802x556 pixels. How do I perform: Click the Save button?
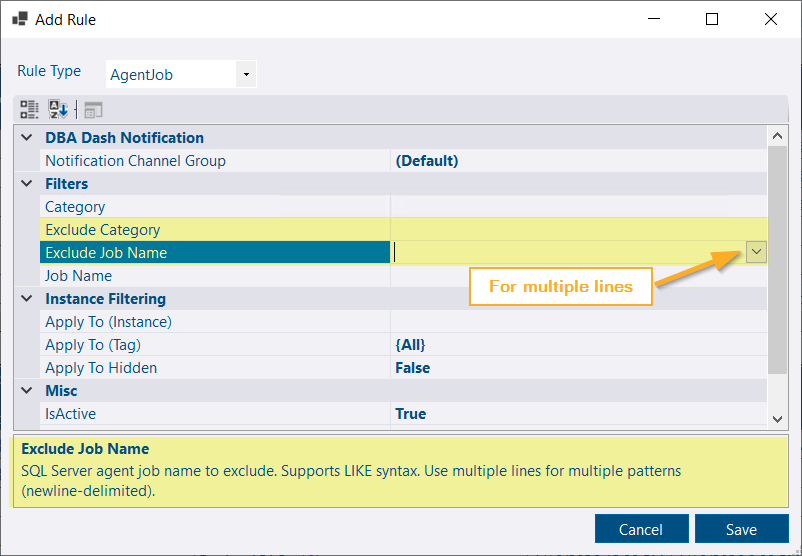click(741, 529)
